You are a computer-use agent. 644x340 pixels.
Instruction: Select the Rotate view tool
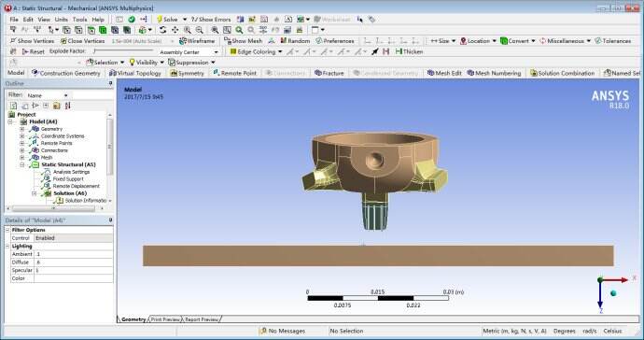point(163,30)
